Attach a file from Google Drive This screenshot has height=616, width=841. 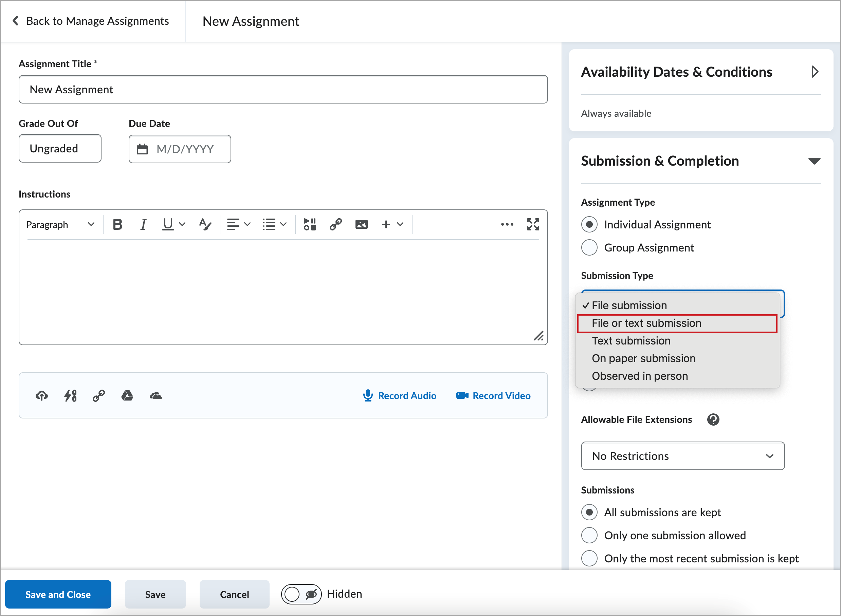point(127,396)
